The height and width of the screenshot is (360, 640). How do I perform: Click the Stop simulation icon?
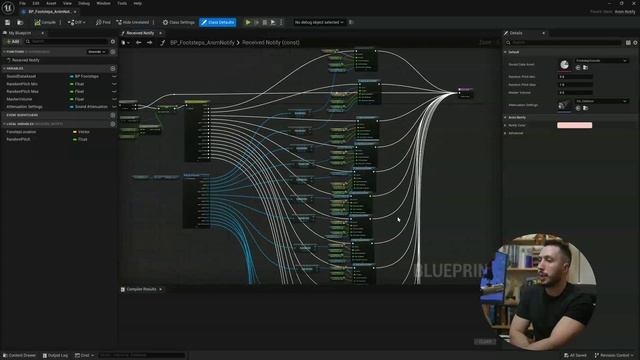pyautogui.click(x=264, y=22)
